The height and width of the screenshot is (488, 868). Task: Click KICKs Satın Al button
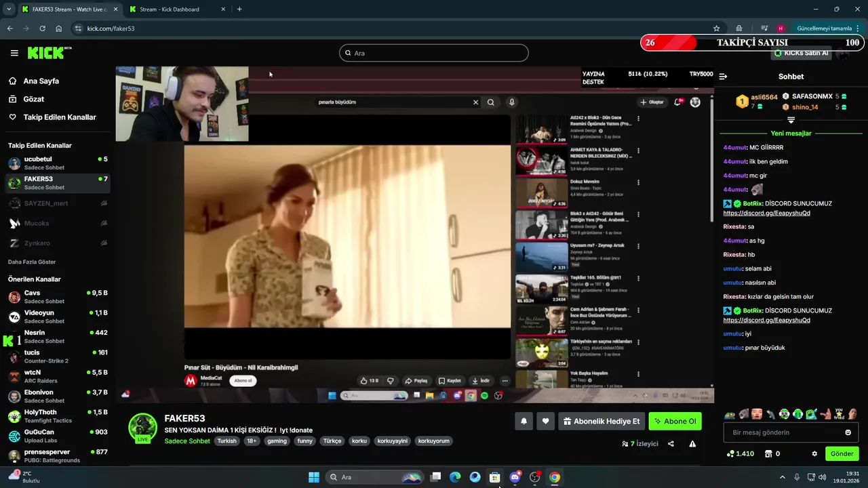pos(800,53)
